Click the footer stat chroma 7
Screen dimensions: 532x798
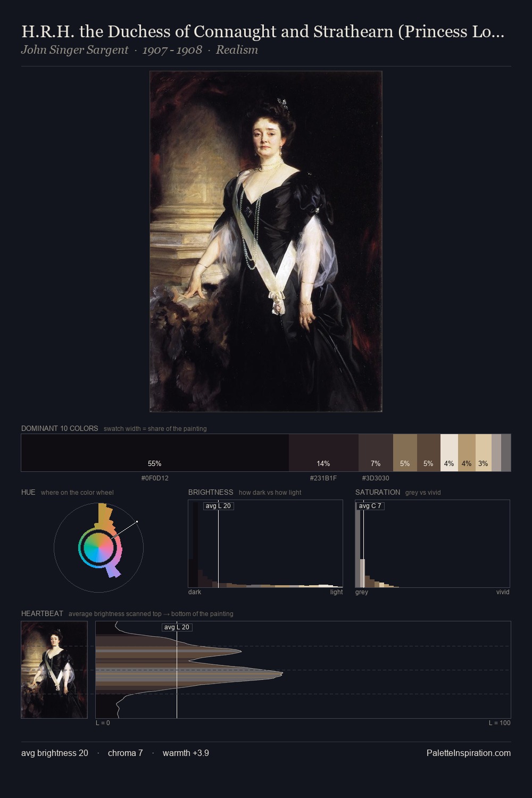tap(125, 753)
